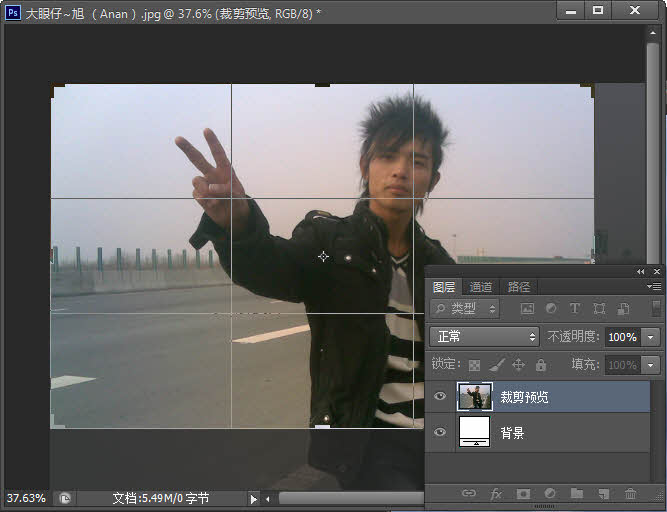The image size is (667, 512).
Task: Select the 背景 layer thumbnail
Action: 473,433
